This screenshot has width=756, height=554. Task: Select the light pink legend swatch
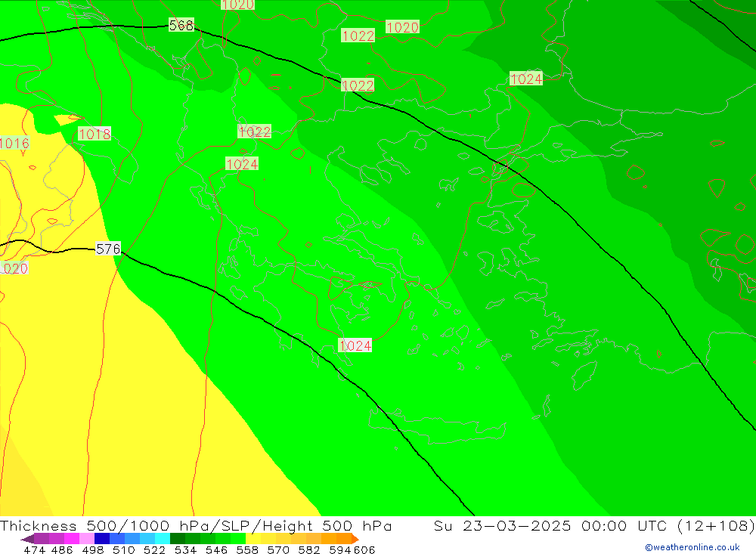[x=87, y=539]
